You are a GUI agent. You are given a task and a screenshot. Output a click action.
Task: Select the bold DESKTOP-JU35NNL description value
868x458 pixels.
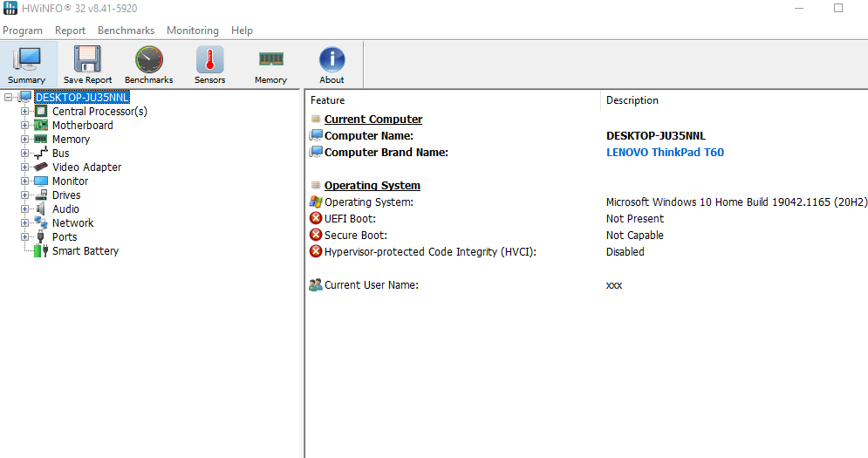[656, 136]
